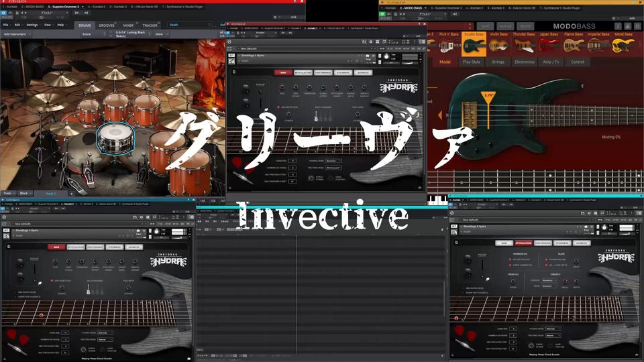Click the 2.76" pick position marker
644x362 pixels.
click(488, 96)
